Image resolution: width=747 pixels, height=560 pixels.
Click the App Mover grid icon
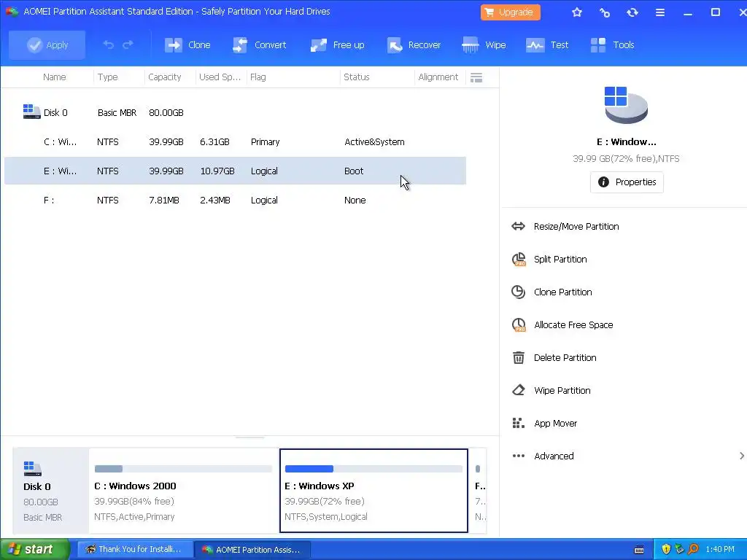point(519,424)
